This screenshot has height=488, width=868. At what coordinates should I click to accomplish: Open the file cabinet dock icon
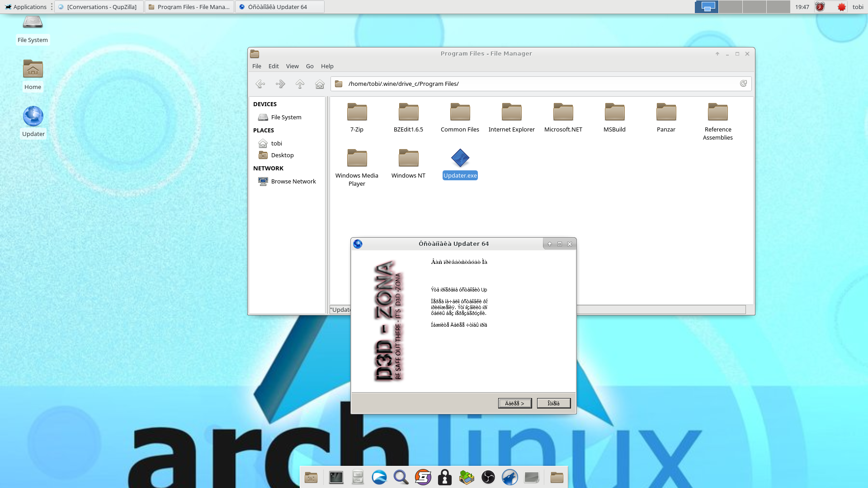[x=358, y=477]
